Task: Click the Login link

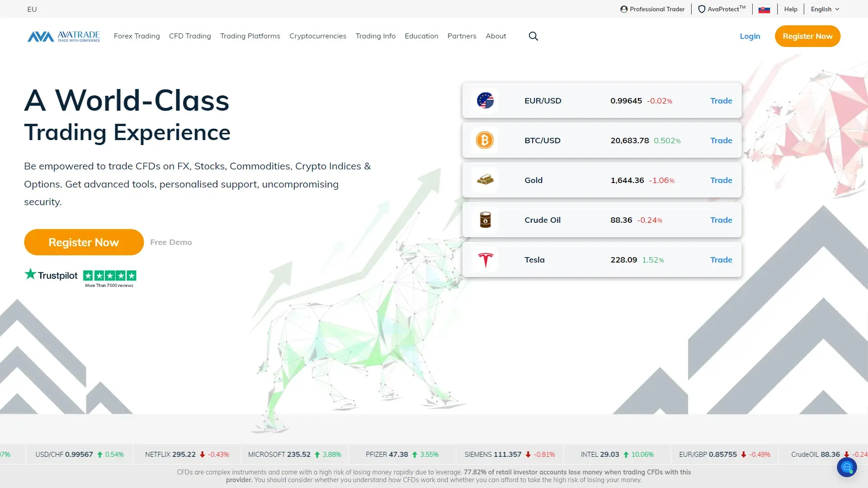Action: (750, 36)
